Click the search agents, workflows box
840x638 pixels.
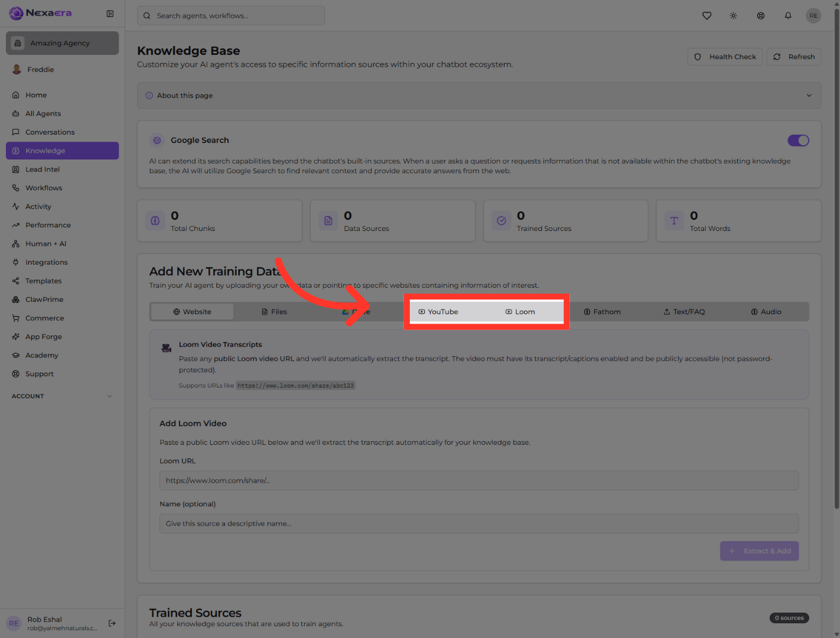[x=231, y=16]
